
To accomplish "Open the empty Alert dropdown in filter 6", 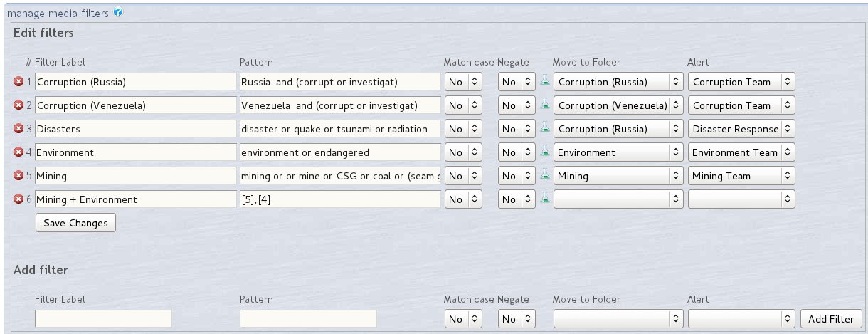I will point(741,199).
